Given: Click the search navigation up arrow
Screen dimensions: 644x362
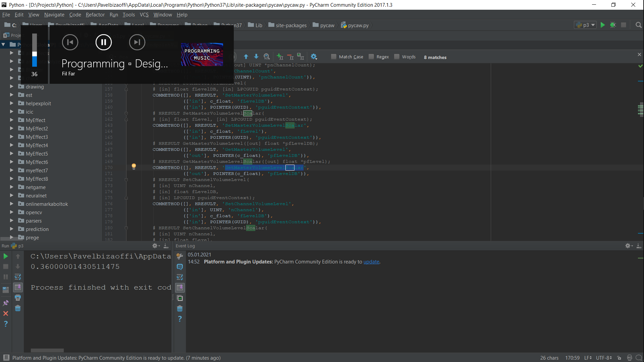Looking at the screenshot, I should (246, 57).
